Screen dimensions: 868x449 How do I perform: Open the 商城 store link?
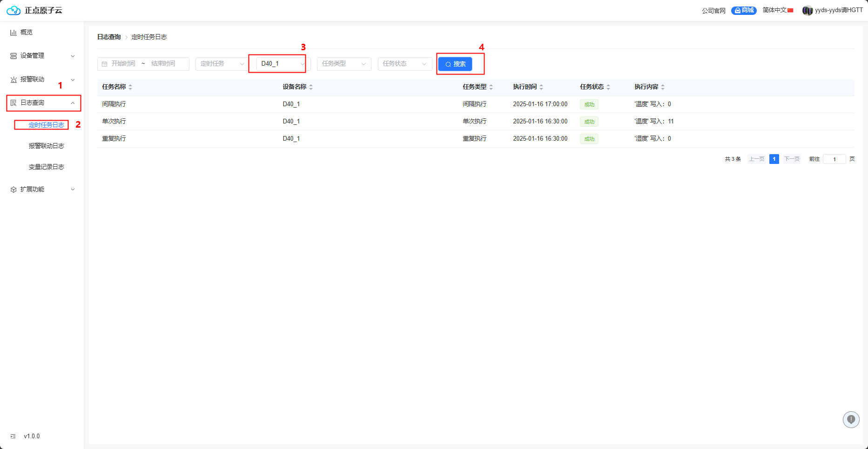[x=744, y=10]
